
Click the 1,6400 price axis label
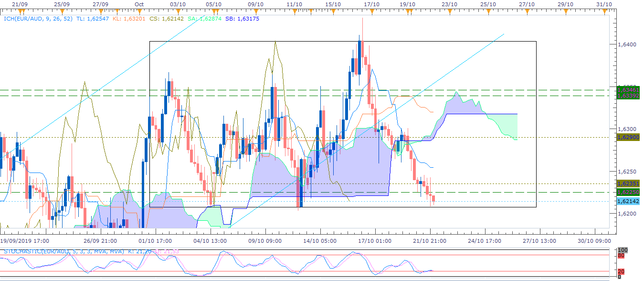click(627, 44)
